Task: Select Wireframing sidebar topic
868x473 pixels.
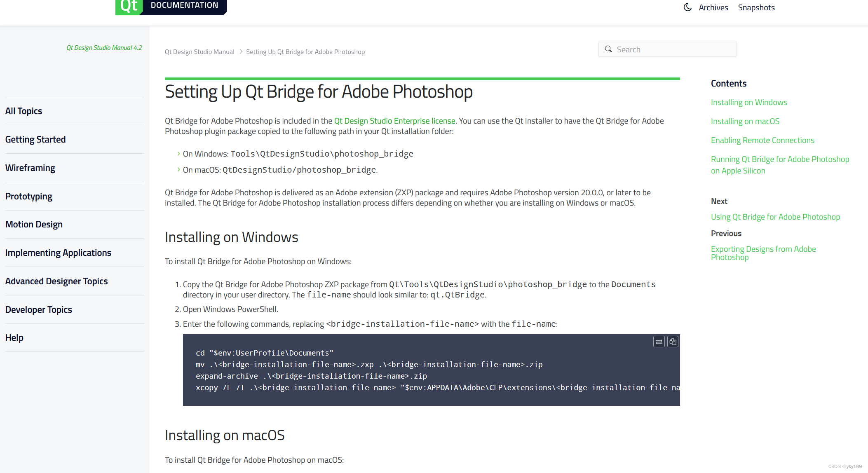Action: coord(30,168)
